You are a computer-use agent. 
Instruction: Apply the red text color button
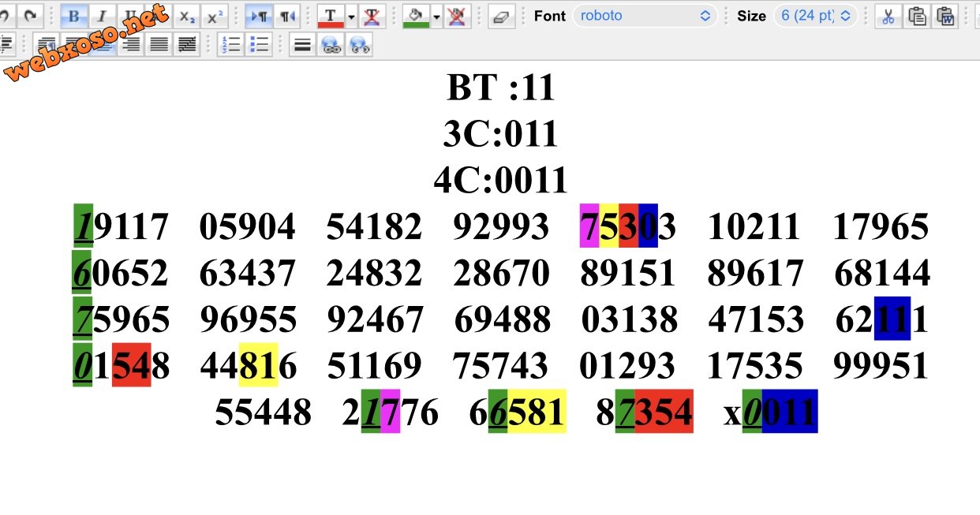[331, 16]
